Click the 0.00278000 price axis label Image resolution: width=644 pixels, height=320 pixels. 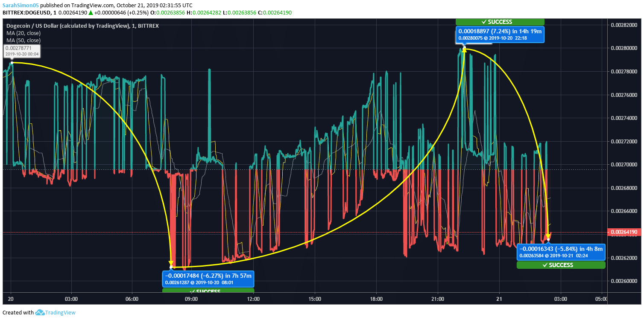(x=625, y=71)
